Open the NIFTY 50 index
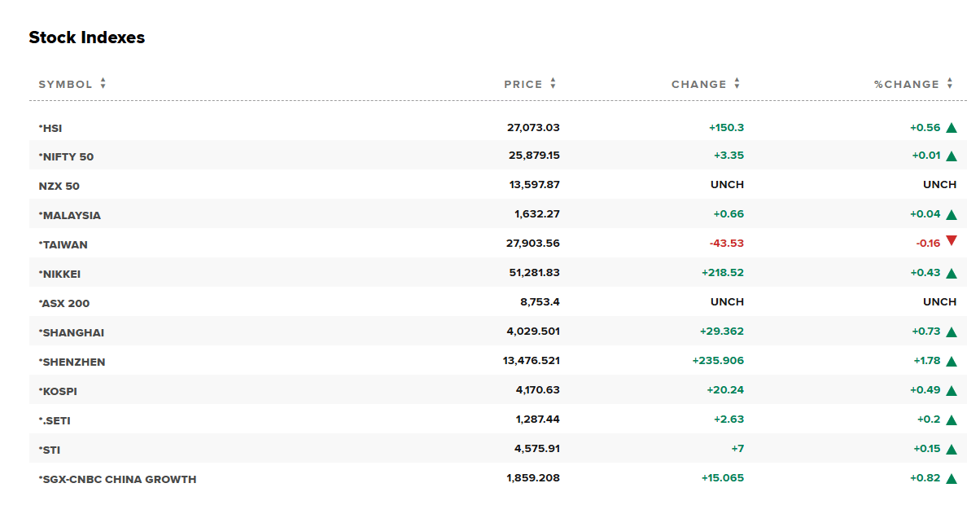The height and width of the screenshot is (514, 980). tap(67, 156)
